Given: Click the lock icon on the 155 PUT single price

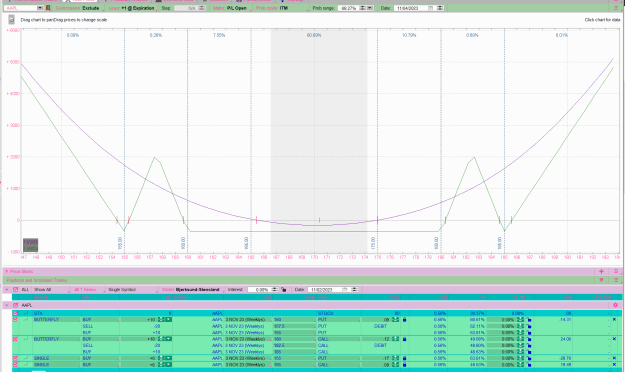Looking at the screenshot, I should tap(404, 358).
